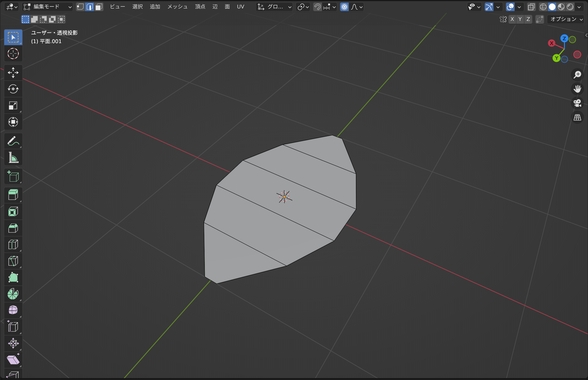Switch perspective/orthographic with grid icon
Screen dimensions: 588x380
(x=577, y=117)
